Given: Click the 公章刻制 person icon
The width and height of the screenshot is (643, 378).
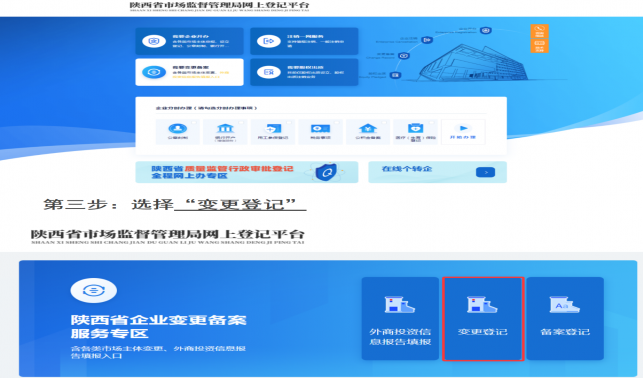Looking at the screenshot, I should click(178, 129).
